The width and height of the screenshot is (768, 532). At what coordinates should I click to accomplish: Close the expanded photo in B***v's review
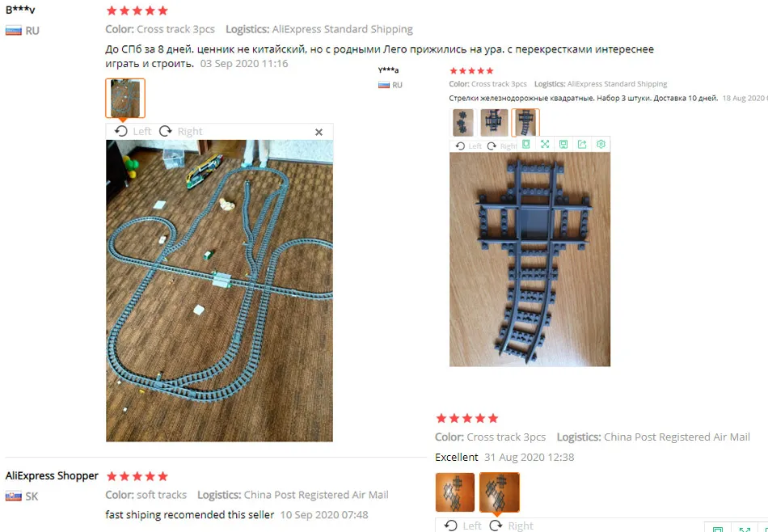pyautogui.click(x=319, y=132)
